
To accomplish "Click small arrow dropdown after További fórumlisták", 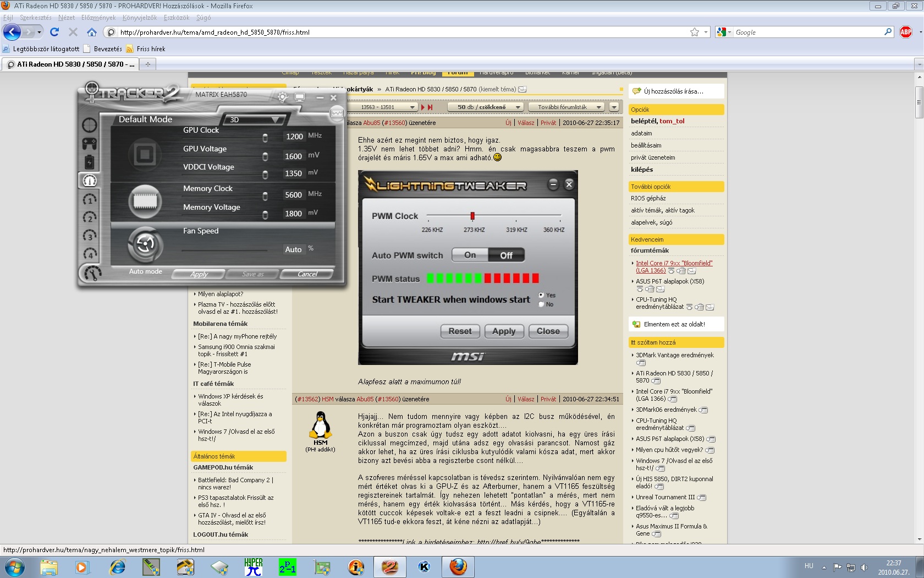I will (614, 107).
